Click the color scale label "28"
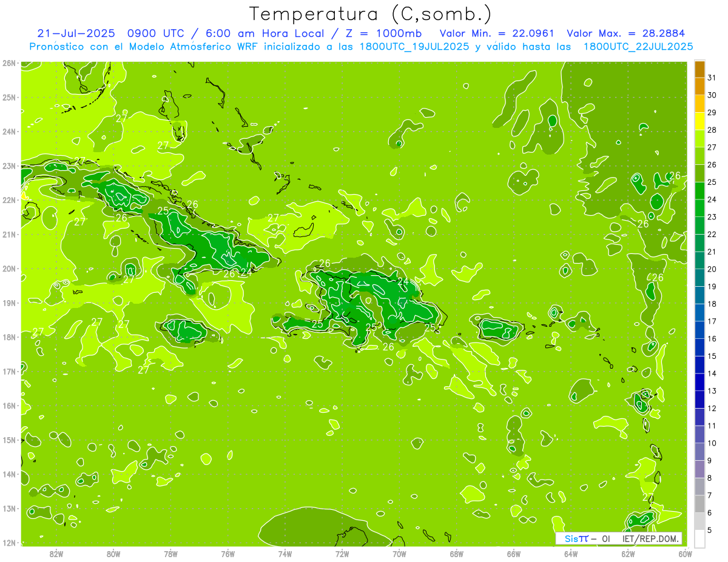The width and height of the screenshot is (728, 562). pos(712,130)
